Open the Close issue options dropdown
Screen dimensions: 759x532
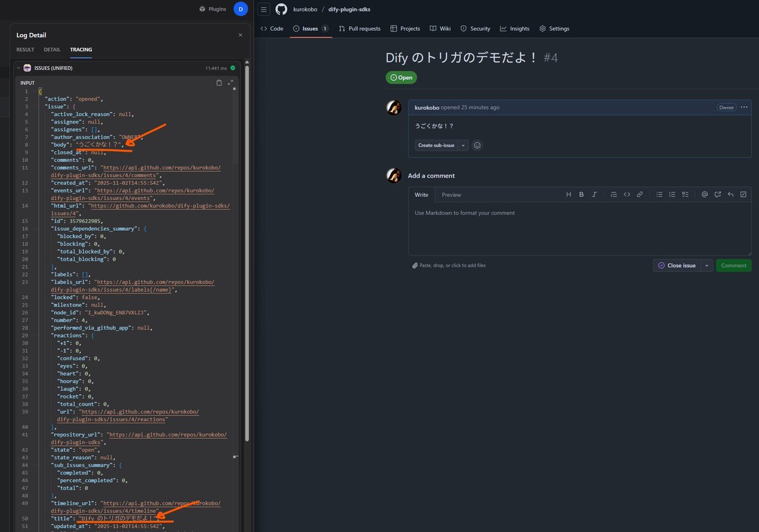[x=707, y=266]
